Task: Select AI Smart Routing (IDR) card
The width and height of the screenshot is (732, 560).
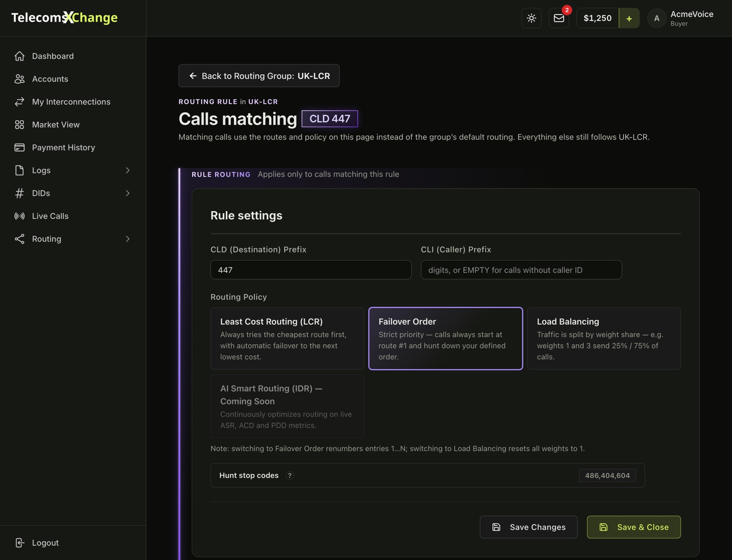Action: pyautogui.click(x=287, y=406)
